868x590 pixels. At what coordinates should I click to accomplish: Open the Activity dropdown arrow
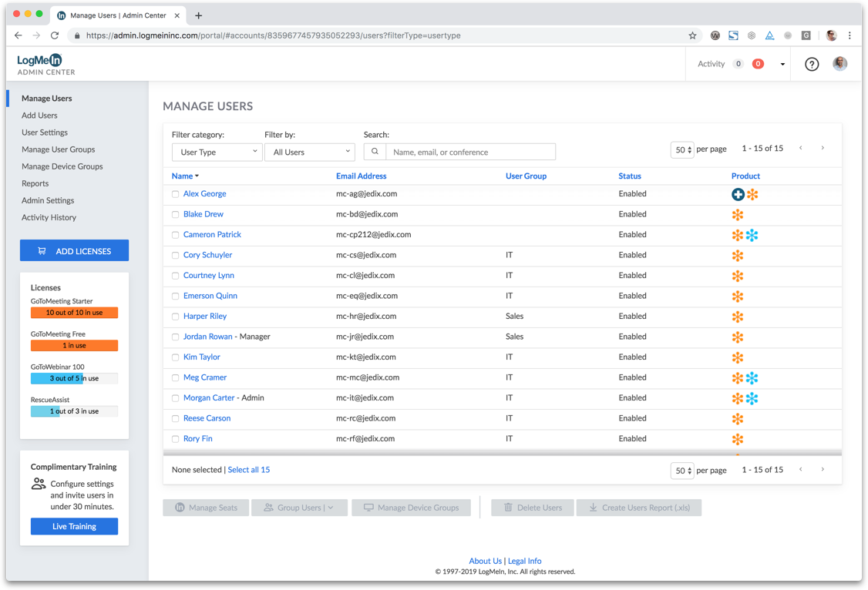[782, 65]
